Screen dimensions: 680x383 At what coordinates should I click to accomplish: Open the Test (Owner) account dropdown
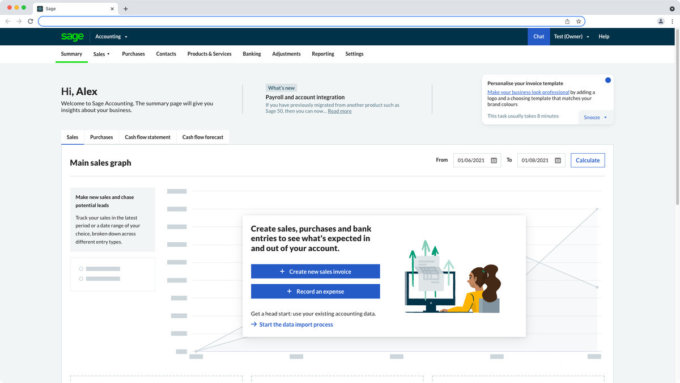[571, 37]
